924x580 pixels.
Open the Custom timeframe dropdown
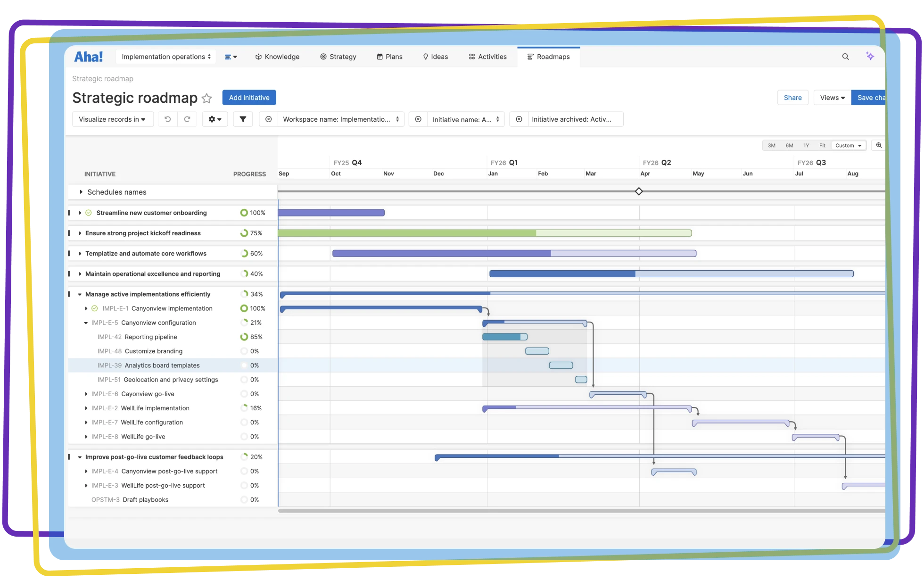point(848,145)
